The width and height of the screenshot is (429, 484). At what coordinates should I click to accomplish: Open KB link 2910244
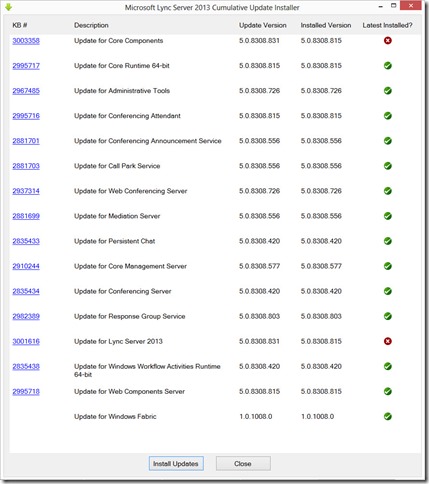pos(26,266)
